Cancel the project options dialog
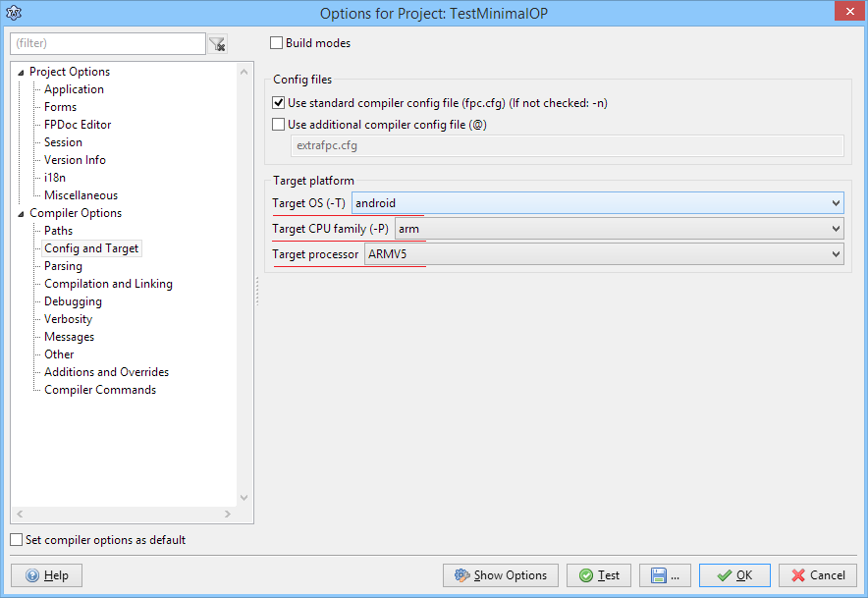The height and width of the screenshot is (598, 868). point(817,575)
